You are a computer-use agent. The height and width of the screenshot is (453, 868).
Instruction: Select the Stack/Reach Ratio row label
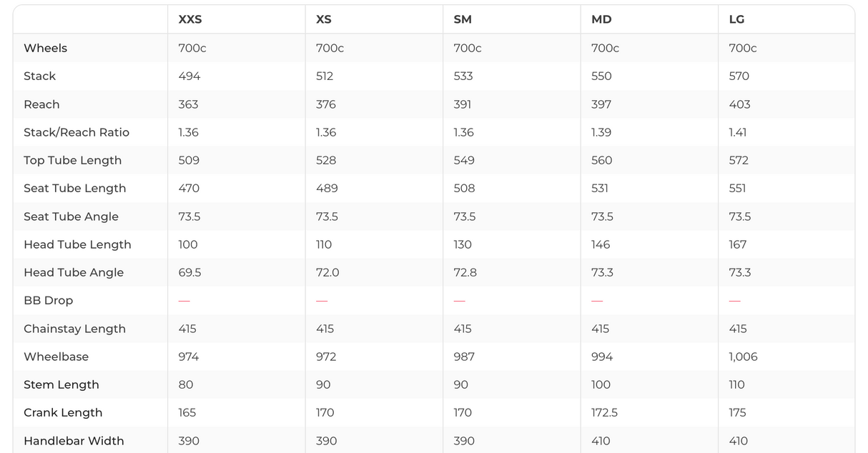click(x=77, y=132)
